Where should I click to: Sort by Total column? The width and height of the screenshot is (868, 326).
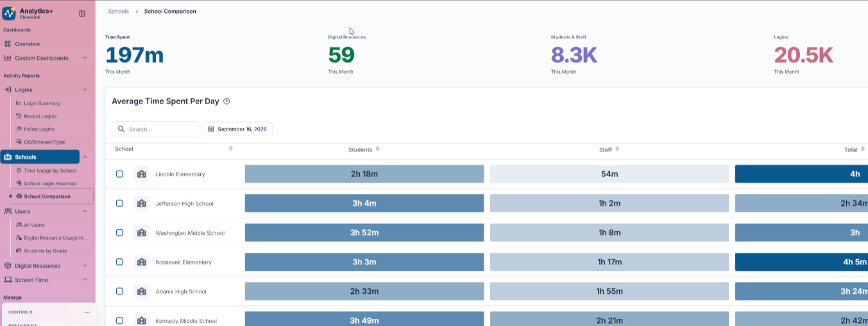pos(862,149)
